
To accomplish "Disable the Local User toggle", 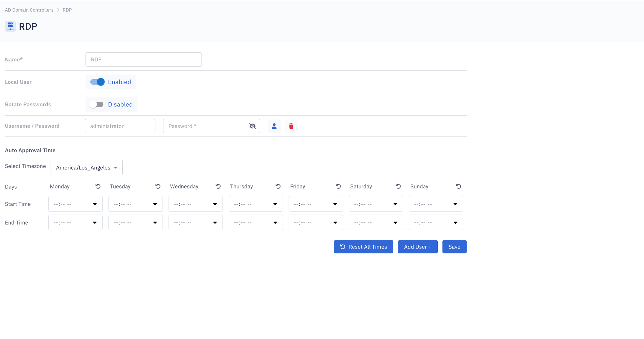I will coord(97,82).
